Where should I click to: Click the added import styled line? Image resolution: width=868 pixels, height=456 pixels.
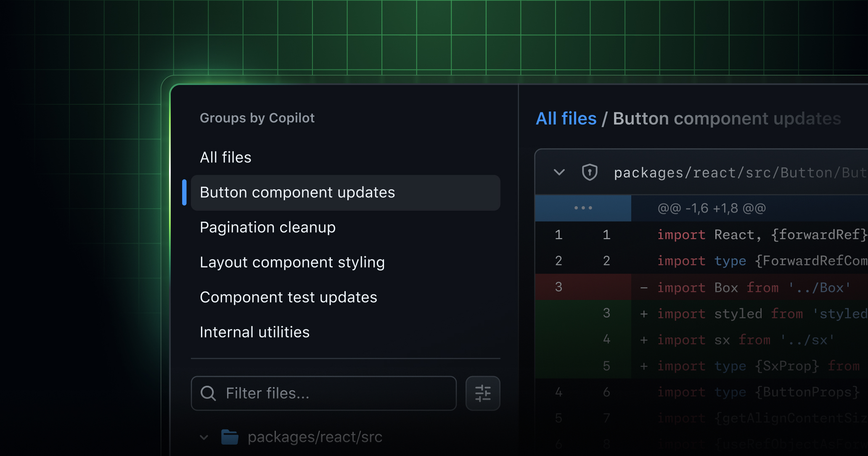coord(757,313)
